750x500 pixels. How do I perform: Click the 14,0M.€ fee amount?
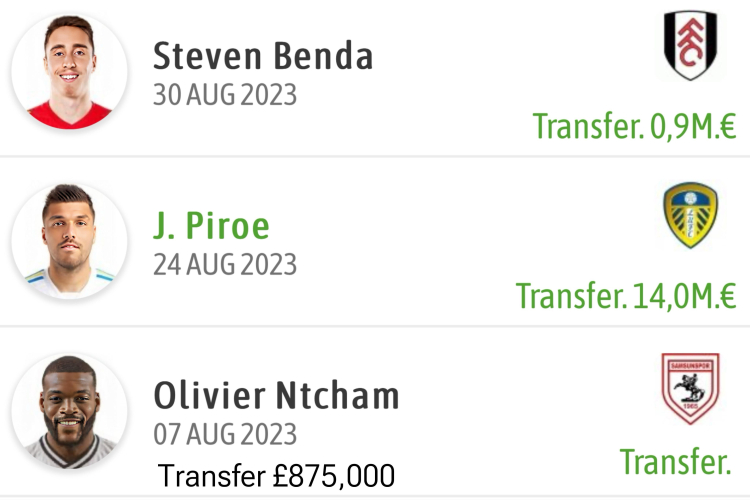point(683,297)
